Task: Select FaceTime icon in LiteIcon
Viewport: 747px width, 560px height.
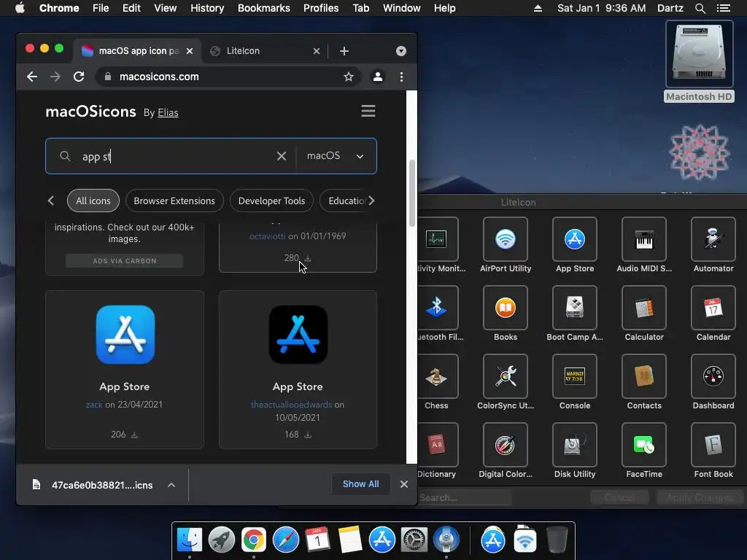Action: coord(643,445)
